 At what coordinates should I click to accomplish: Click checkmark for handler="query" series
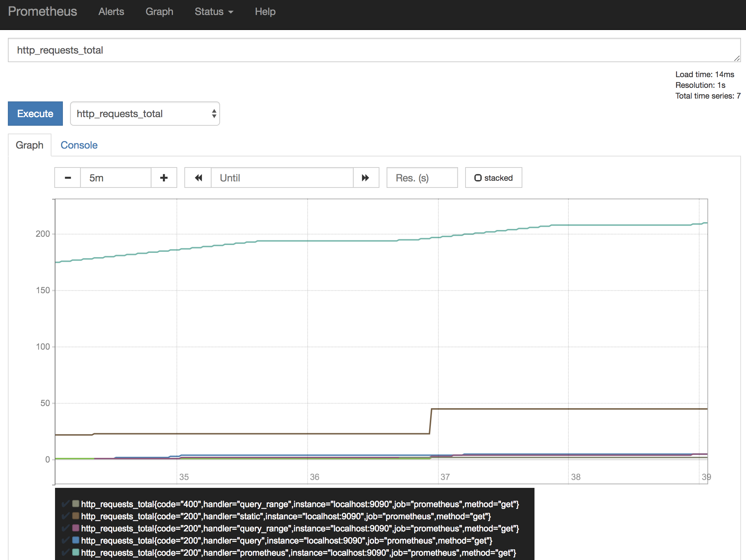coord(66,540)
